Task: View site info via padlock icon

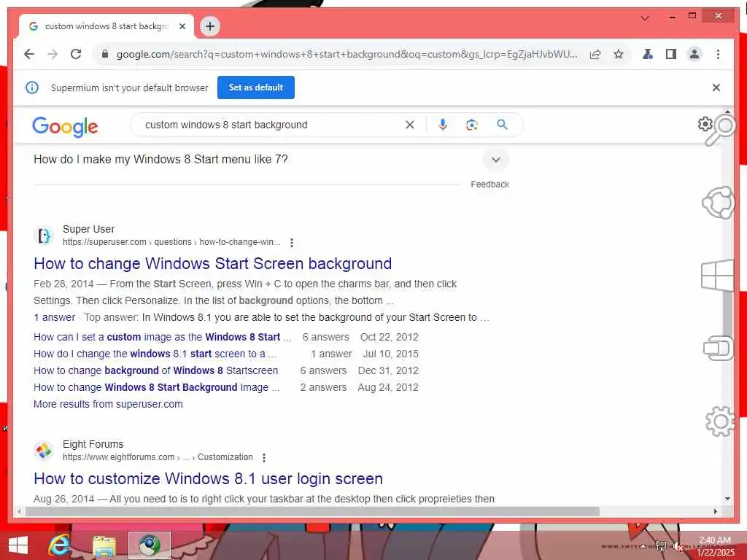Action: click(x=105, y=54)
